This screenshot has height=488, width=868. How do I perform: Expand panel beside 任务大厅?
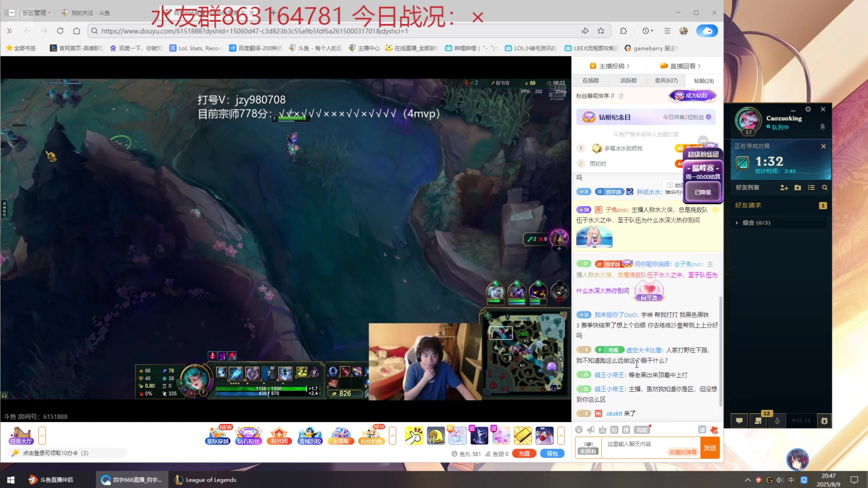pyautogui.click(x=42, y=436)
